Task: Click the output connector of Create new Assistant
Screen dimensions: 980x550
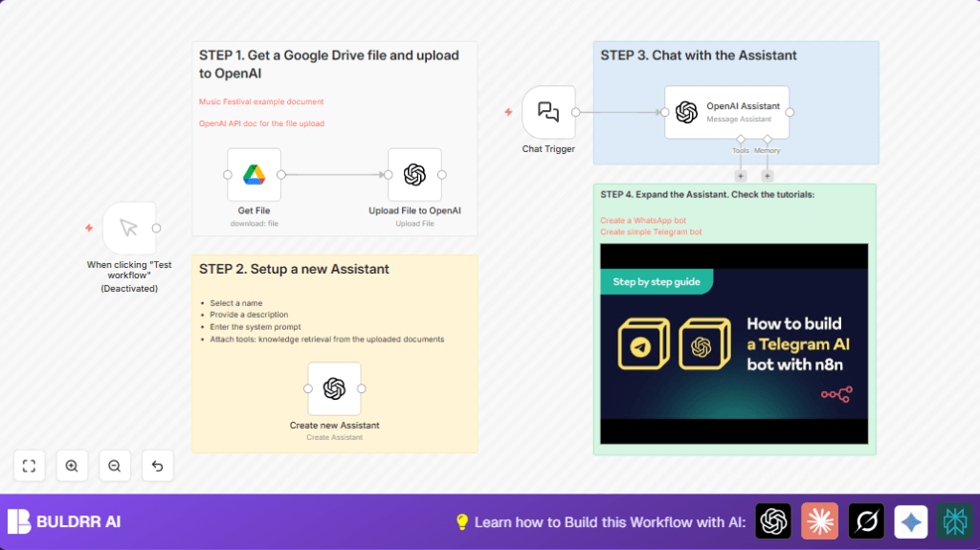Action: pyautogui.click(x=361, y=388)
